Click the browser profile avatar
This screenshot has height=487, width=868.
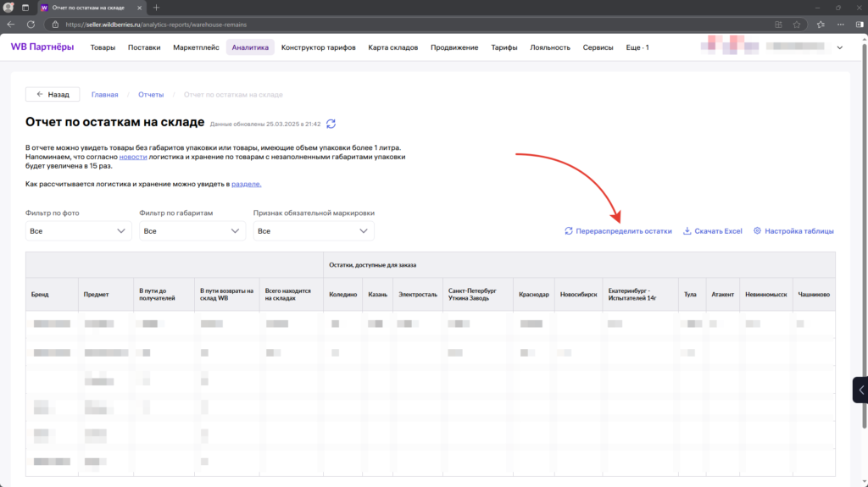coord(8,8)
